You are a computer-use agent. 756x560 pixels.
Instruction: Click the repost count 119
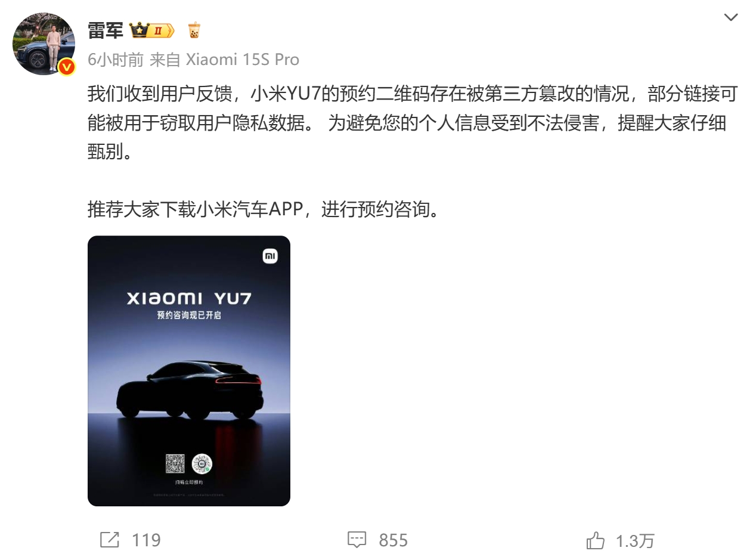click(146, 540)
